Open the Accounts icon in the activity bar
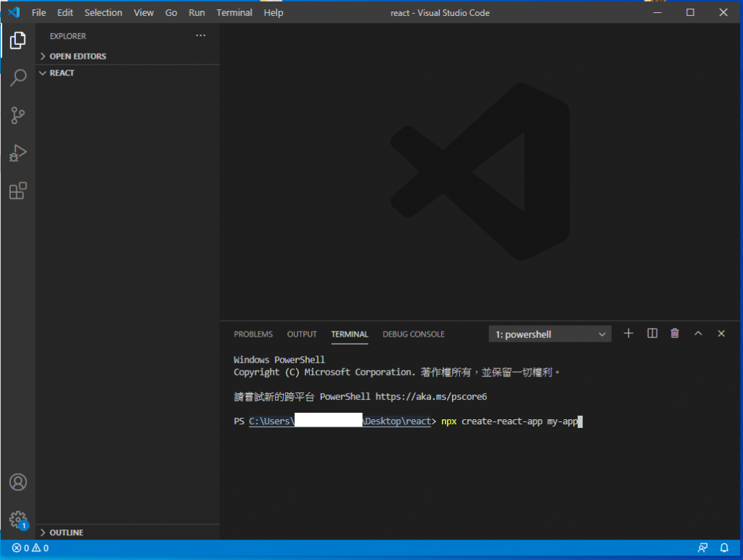Screen dimensions: 743x560 click(18, 482)
